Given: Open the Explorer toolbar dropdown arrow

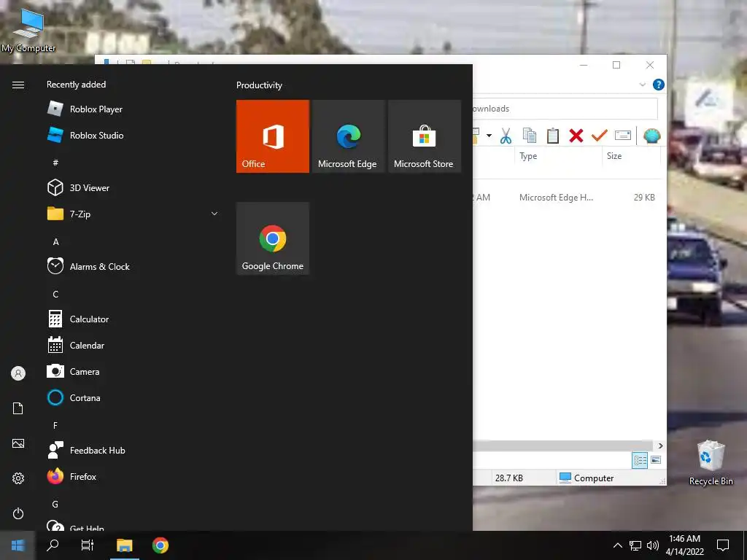Looking at the screenshot, I should point(489,136).
